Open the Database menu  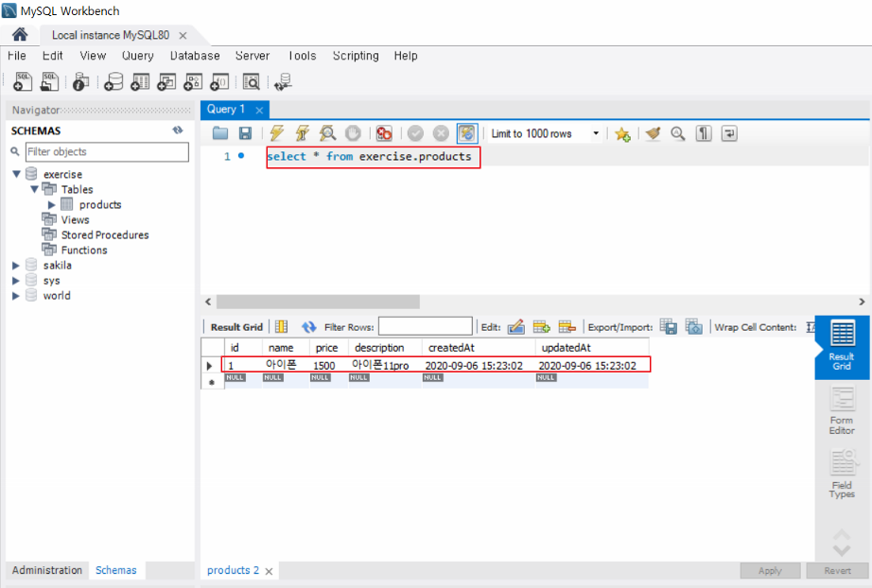pyautogui.click(x=195, y=56)
